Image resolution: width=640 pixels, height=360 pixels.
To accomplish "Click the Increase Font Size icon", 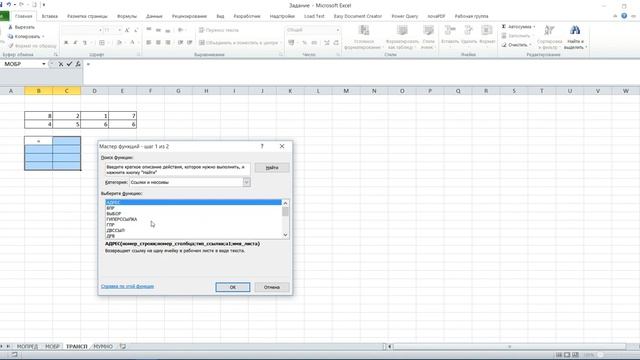I will pyautogui.click(x=127, y=30).
